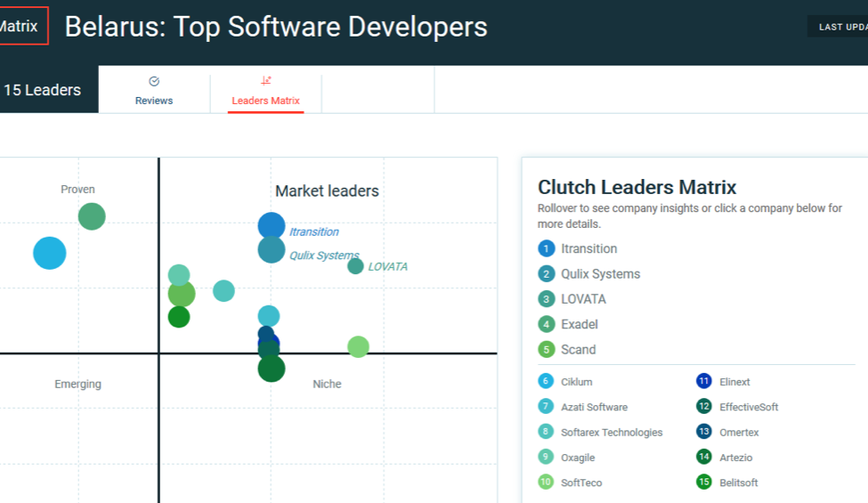Open Scand from the legend list

(x=579, y=350)
